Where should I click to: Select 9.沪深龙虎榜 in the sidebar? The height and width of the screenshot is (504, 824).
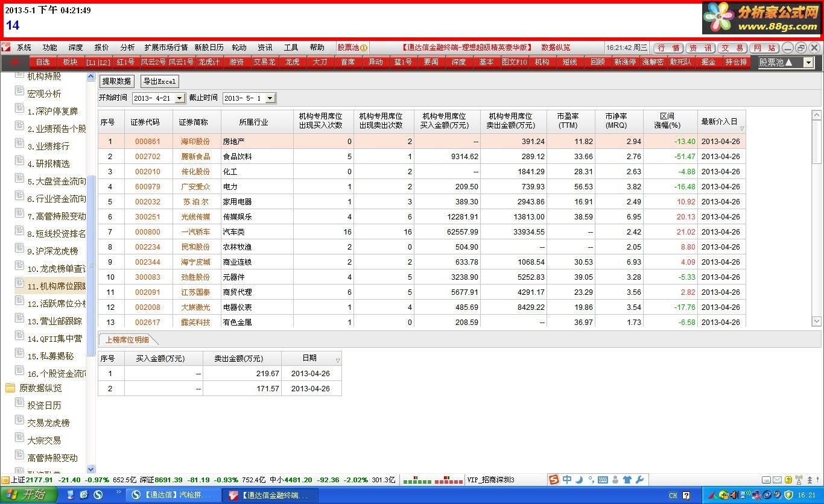pos(52,251)
